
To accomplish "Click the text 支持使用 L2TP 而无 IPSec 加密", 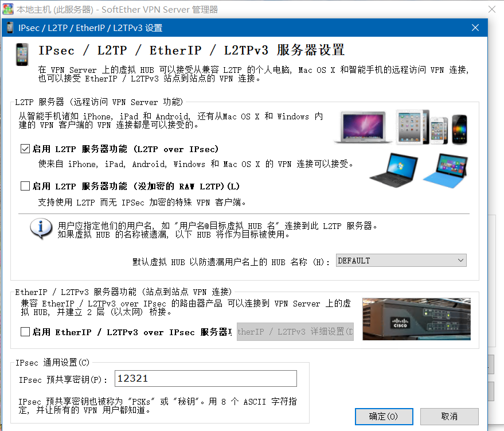I will click(x=142, y=202).
